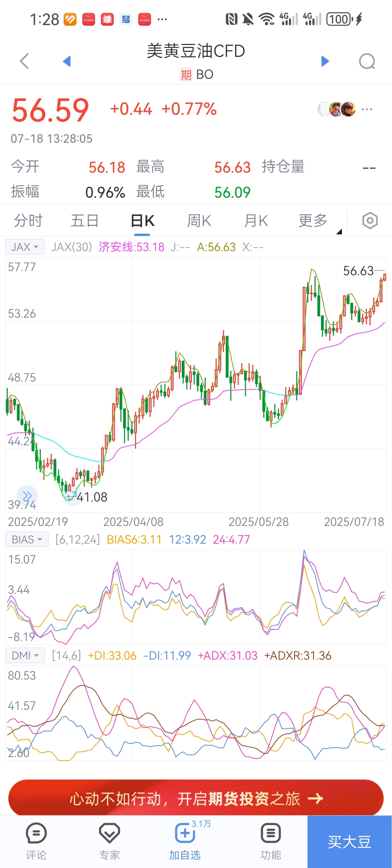
Task: Switch to 五日 tab
Action: [x=85, y=221]
